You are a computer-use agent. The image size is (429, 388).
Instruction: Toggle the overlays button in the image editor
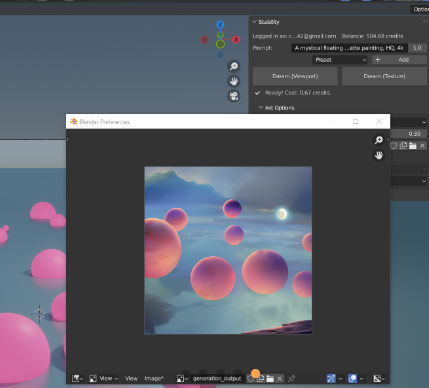click(352, 378)
